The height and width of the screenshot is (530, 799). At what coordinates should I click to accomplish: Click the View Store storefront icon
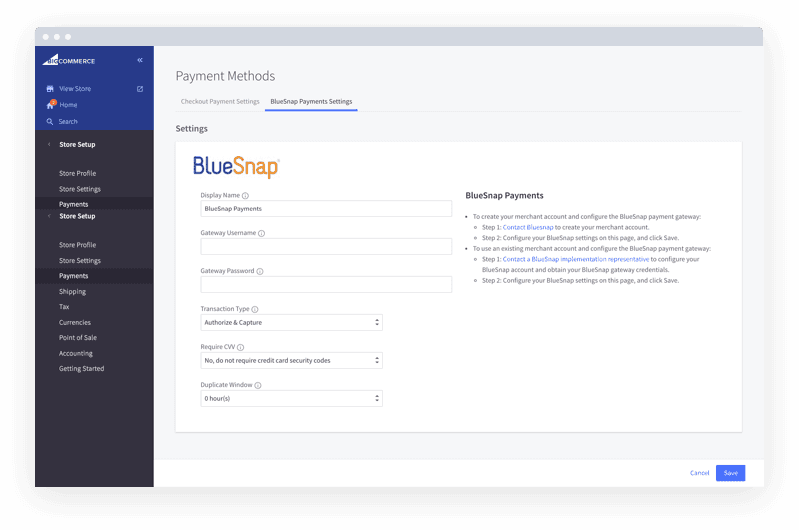[x=50, y=89]
